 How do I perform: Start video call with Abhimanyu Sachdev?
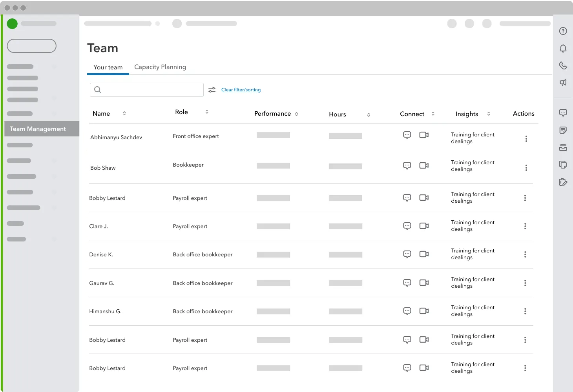[424, 135]
